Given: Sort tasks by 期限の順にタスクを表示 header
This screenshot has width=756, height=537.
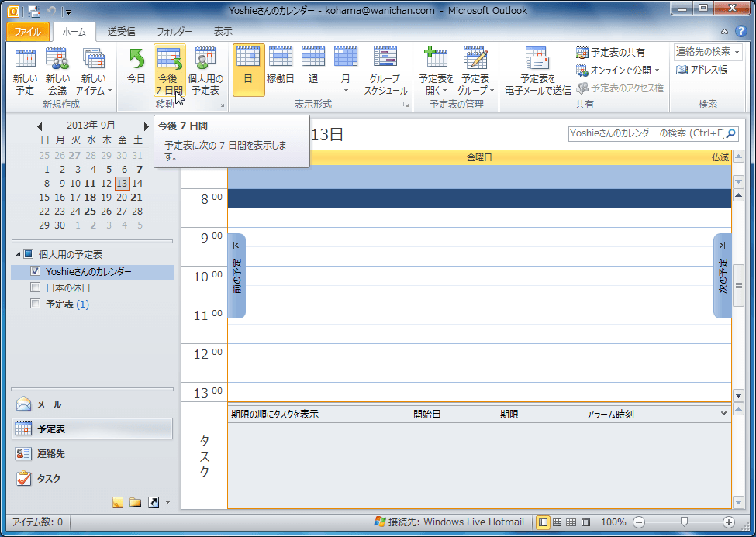Looking at the screenshot, I should [x=274, y=415].
